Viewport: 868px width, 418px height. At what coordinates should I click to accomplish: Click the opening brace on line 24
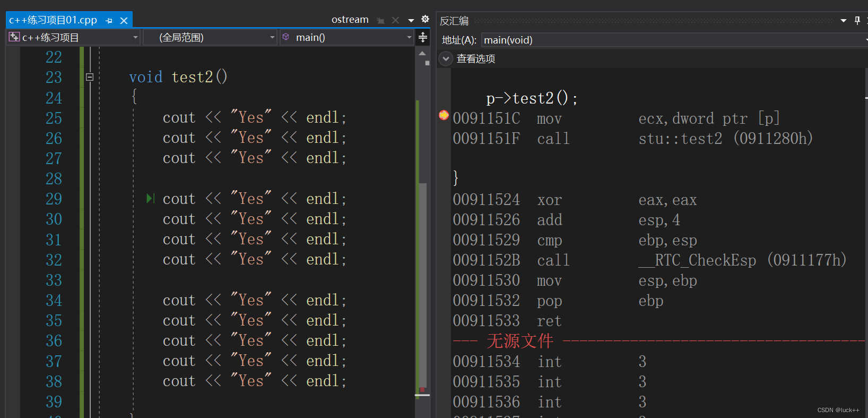(x=134, y=97)
